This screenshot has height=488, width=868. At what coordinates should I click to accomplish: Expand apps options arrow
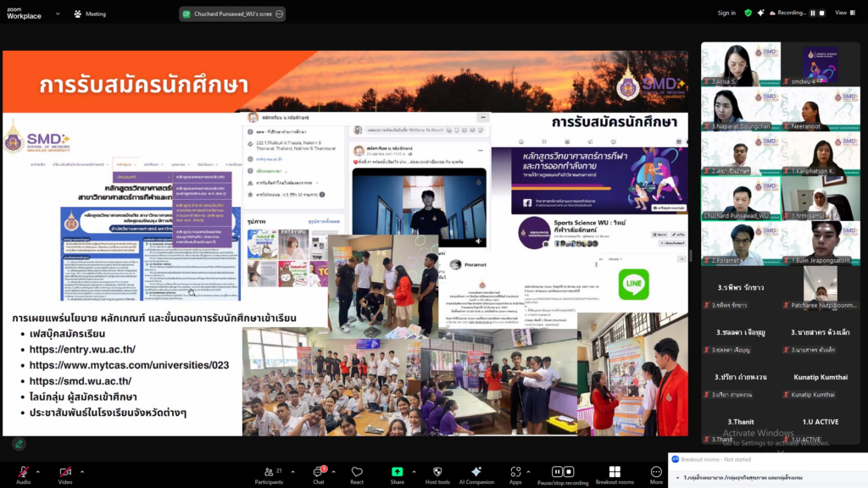(528, 472)
